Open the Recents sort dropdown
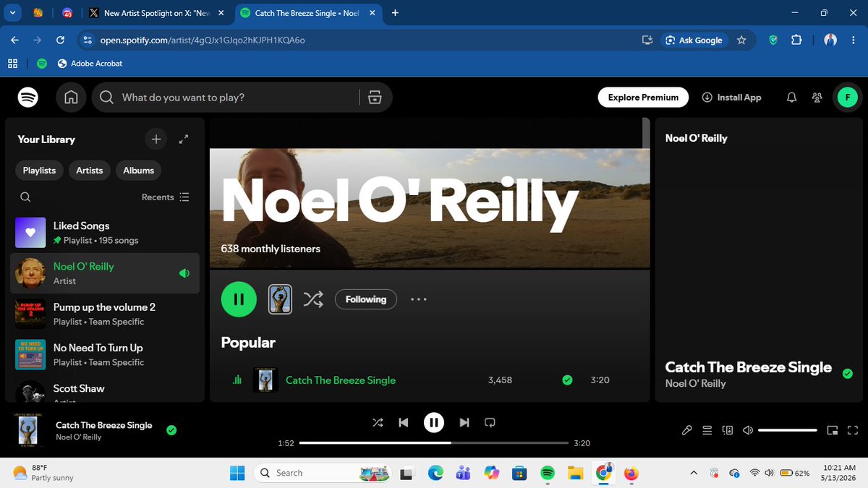The height and width of the screenshot is (488, 868). point(166,197)
